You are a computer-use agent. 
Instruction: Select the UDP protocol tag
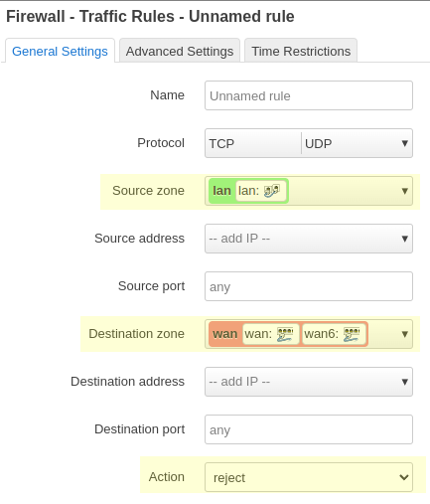coord(318,143)
